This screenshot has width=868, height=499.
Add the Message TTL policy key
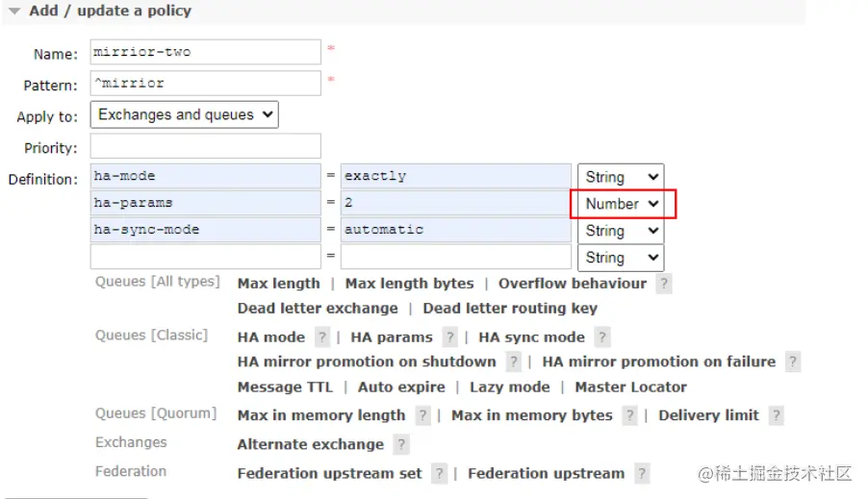click(285, 387)
